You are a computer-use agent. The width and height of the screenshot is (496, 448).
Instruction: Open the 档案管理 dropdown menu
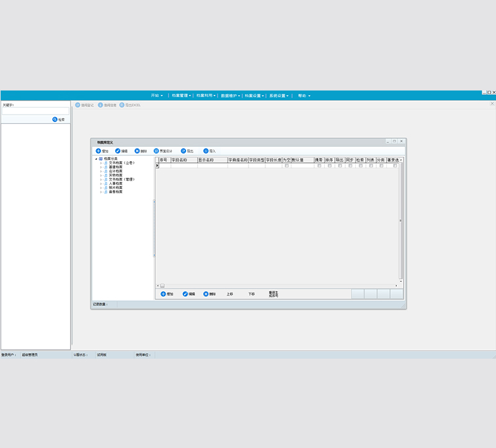[x=181, y=96]
